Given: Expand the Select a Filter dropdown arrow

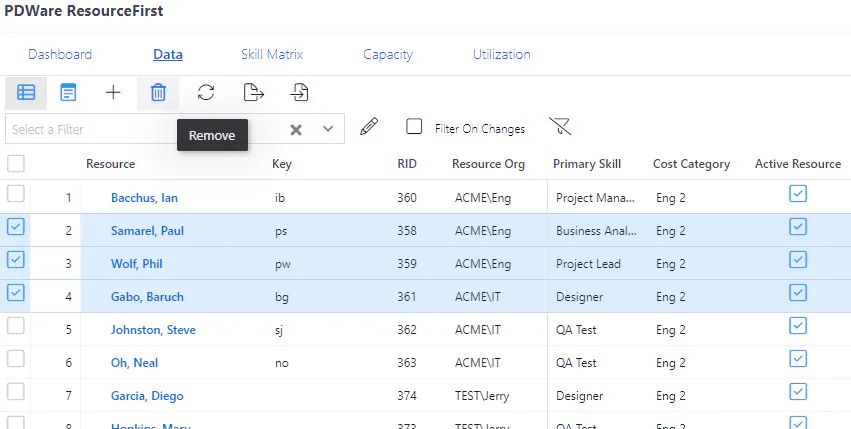Looking at the screenshot, I should click(328, 129).
